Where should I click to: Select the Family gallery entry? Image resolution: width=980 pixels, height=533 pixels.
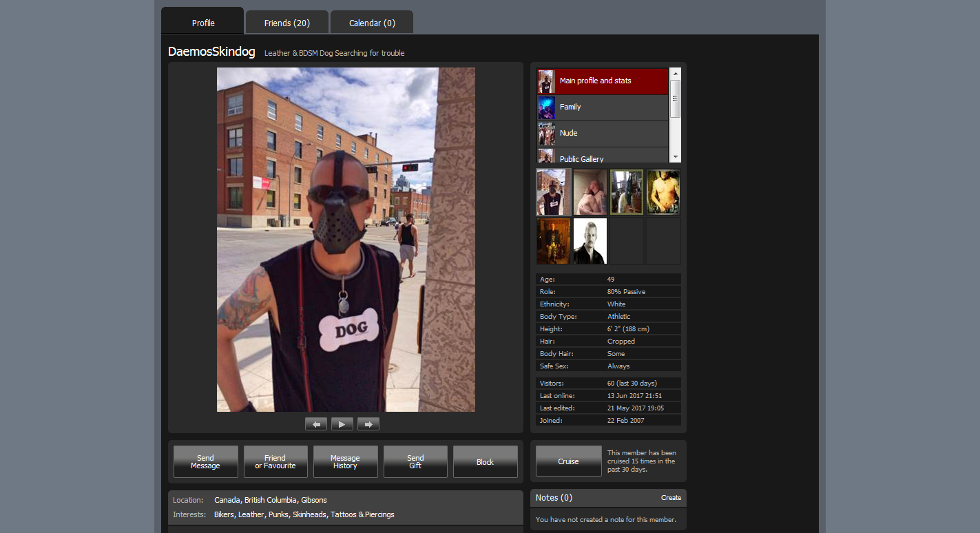coord(603,107)
